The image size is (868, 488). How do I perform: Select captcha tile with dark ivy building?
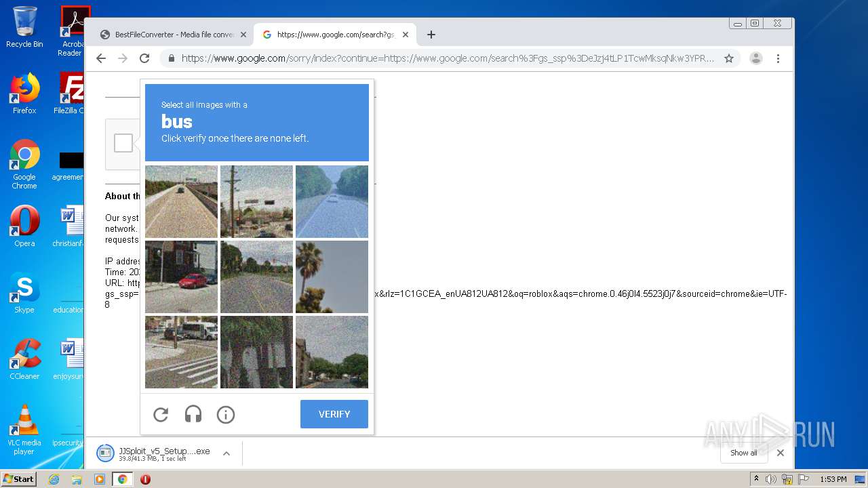[x=256, y=352]
